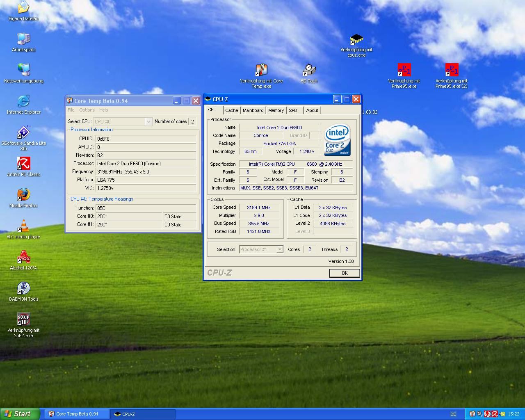Image resolution: width=525 pixels, height=420 pixels.
Task: Click the AntiVir umbrella tray icon
Action: (495, 414)
